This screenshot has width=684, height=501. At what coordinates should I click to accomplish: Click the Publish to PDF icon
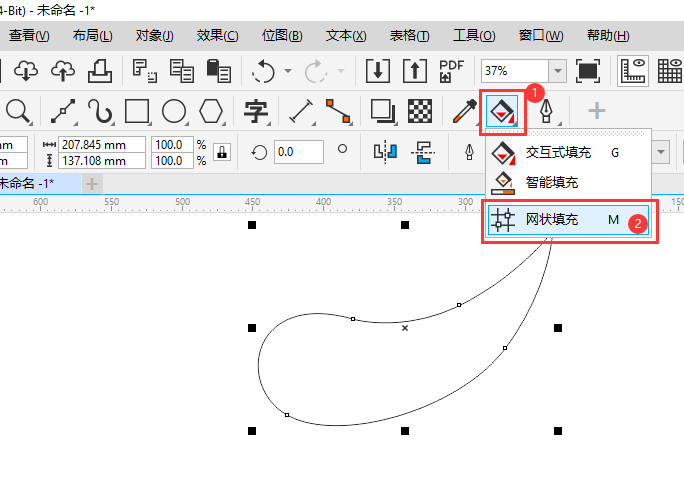click(x=451, y=71)
